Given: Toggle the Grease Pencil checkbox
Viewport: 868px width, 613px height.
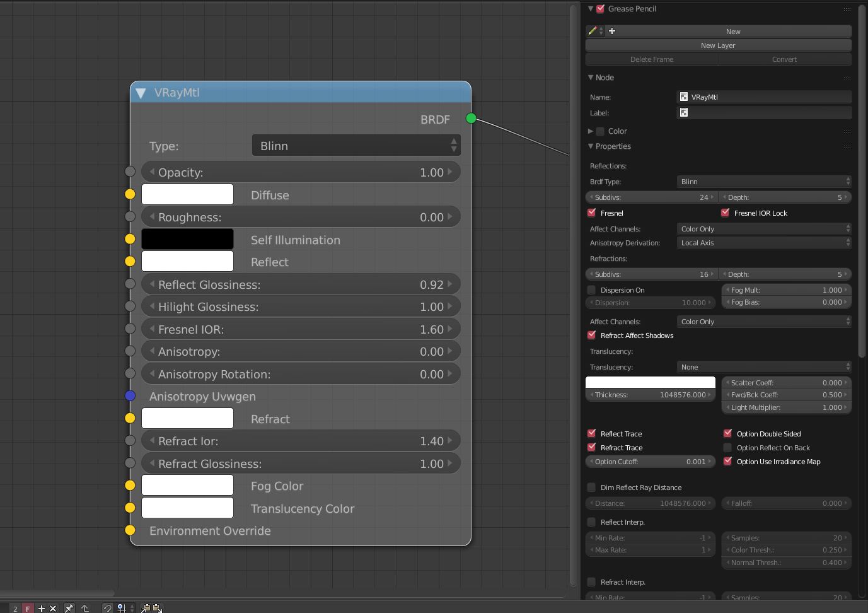Looking at the screenshot, I should 601,9.
